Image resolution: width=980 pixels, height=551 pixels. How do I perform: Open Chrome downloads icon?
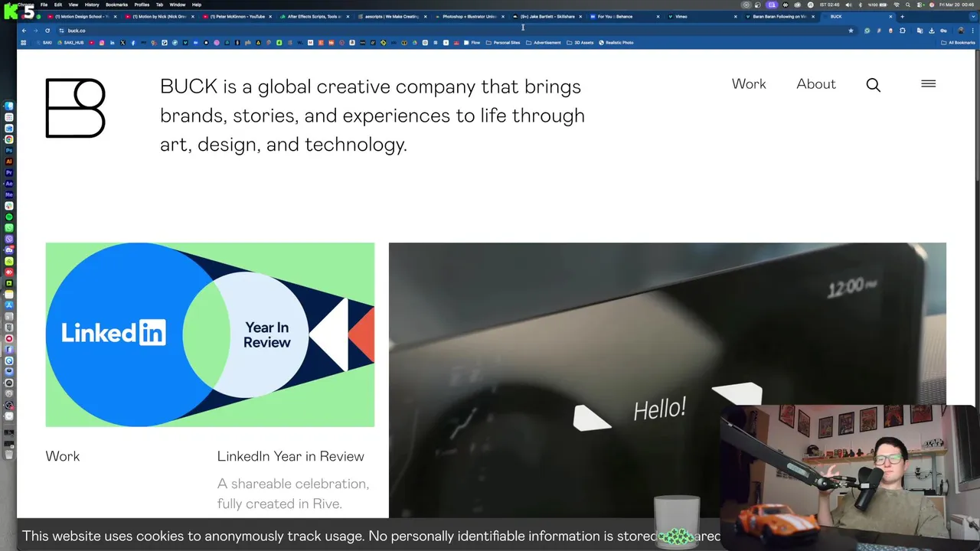point(931,31)
